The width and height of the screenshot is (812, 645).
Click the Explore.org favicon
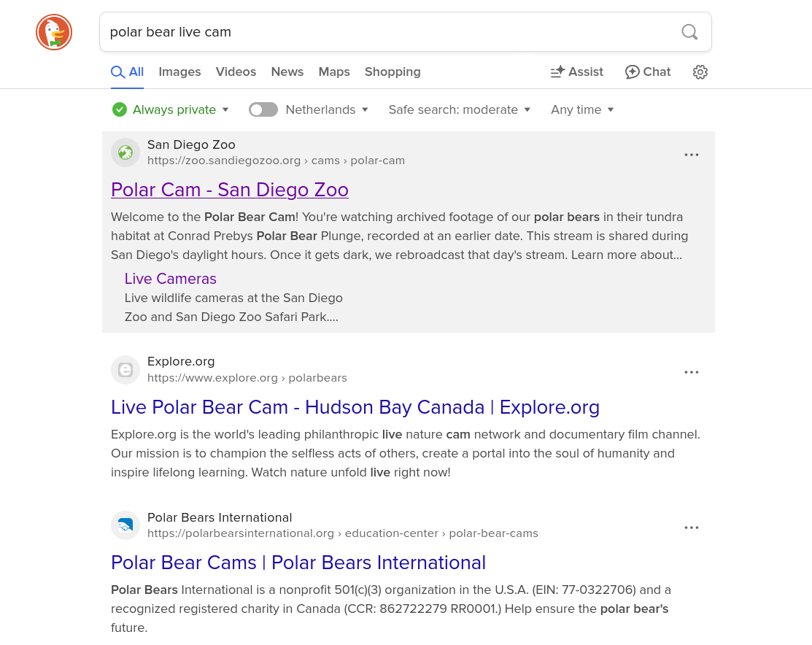pyautogui.click(x=125, y=370)
